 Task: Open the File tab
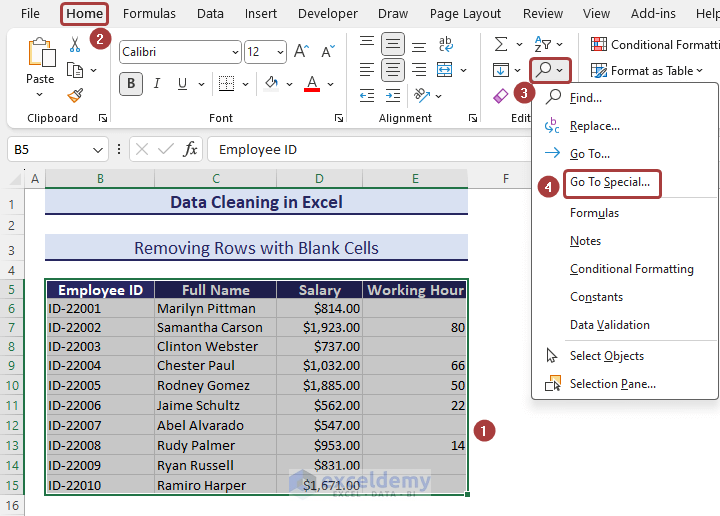(30, 13)
